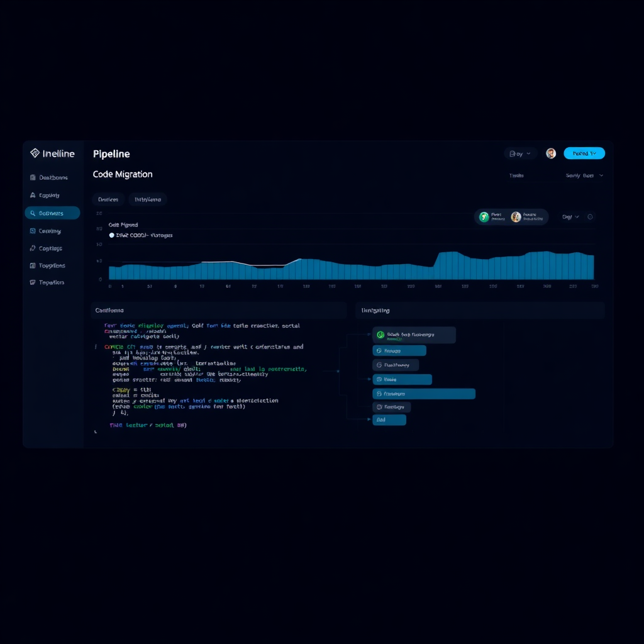Click the green avatar in the contributors chip
644x644 pixels.
coord(484,217)
